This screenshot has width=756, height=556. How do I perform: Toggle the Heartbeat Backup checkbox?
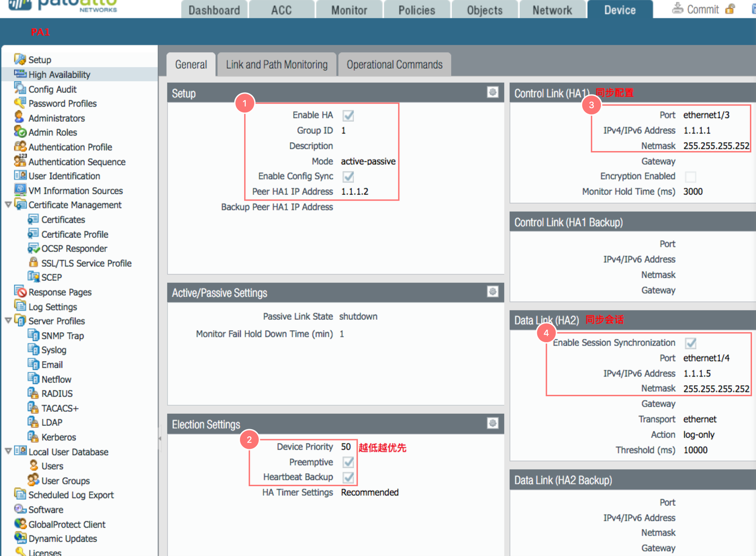348,477
